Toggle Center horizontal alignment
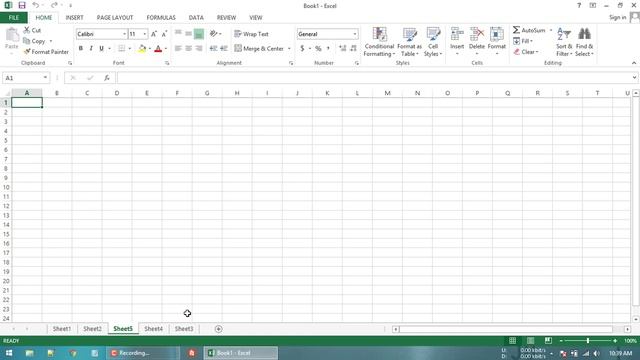640x360 pixels. pos(189,49)
